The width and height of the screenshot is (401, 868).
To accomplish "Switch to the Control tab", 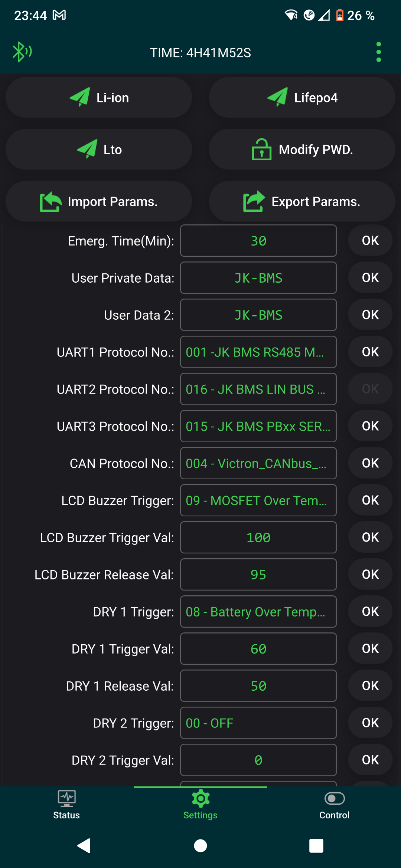I will point(334,804).
